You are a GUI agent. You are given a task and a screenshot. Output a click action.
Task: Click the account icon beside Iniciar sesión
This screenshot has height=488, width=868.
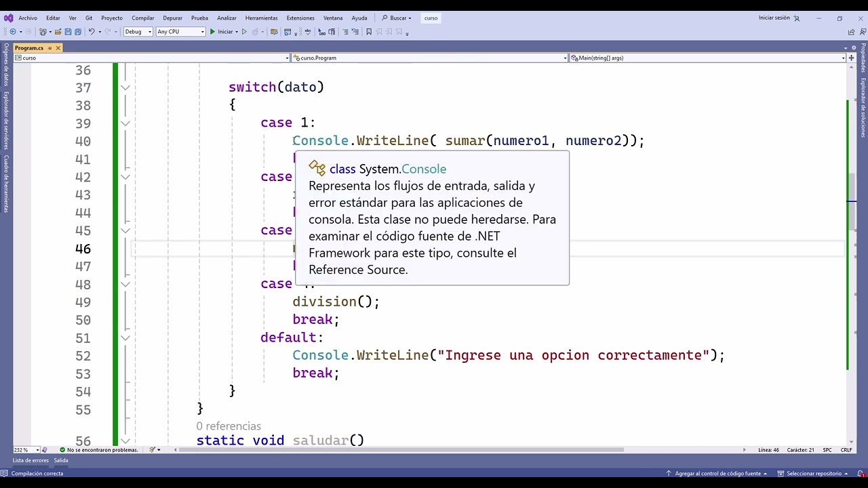pos(797,18)
